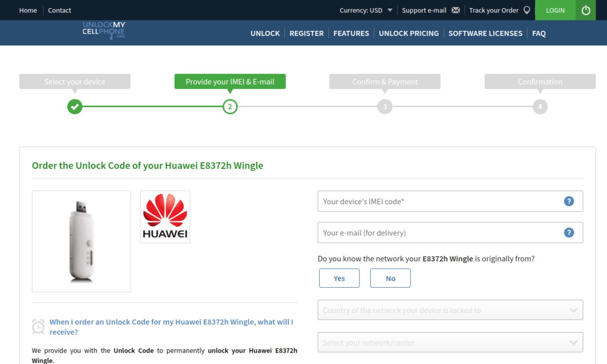This screenshot has width=607, height=364.
Task: Click the step 3 circle marker
Action: point(385,107)
